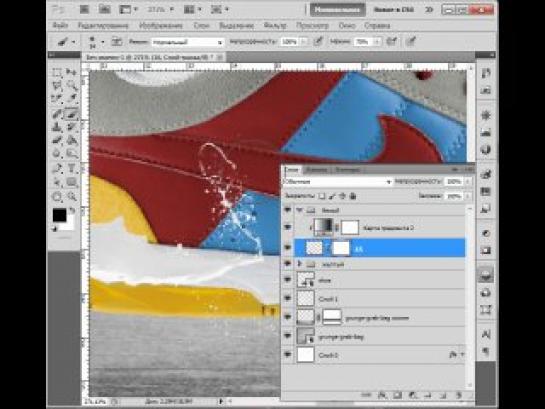This screenshot has width=545, height=409.
Task: Swap the foreground and background colors
Action: point(72,211)
